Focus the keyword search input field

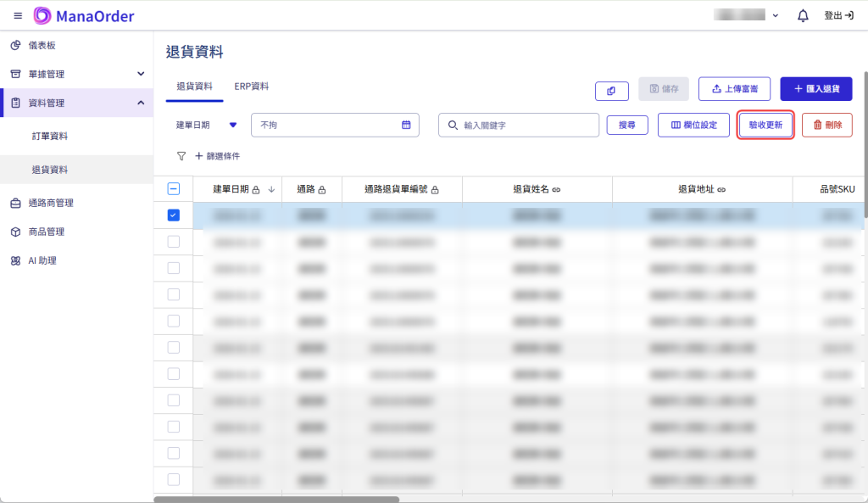tap(526, 125)
